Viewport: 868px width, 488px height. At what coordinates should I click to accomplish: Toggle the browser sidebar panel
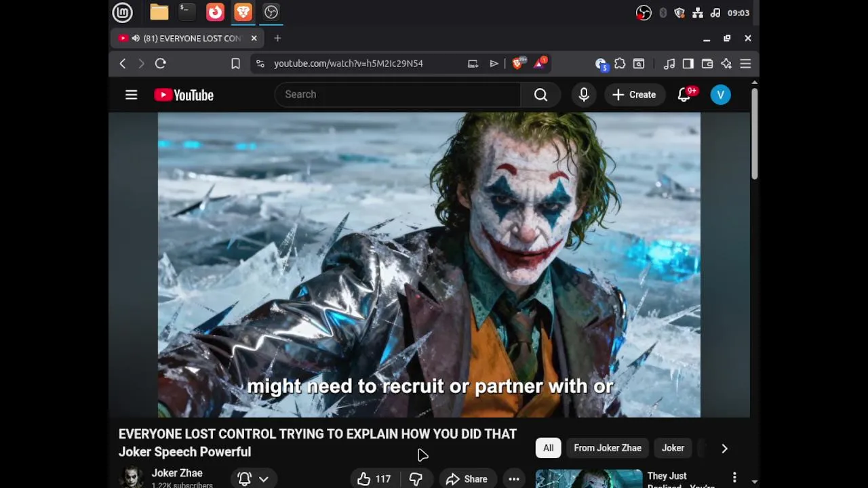pyautogui.click(x=688, y=64)
